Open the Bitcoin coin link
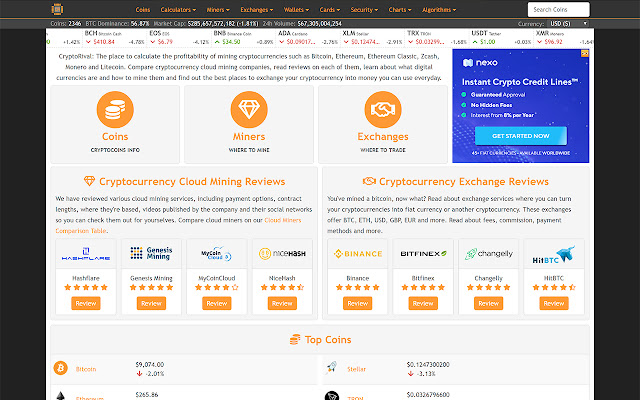This screenshot has height=400, width=640. coord(86,369)
